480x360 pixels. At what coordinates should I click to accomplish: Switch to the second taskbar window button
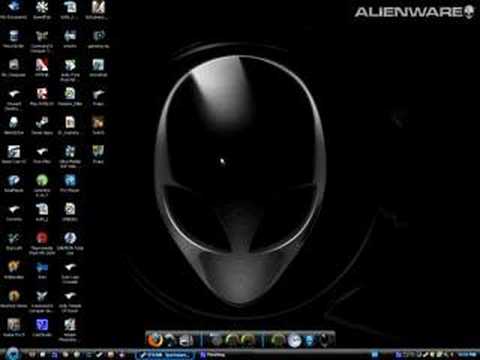tap(213, 355)
